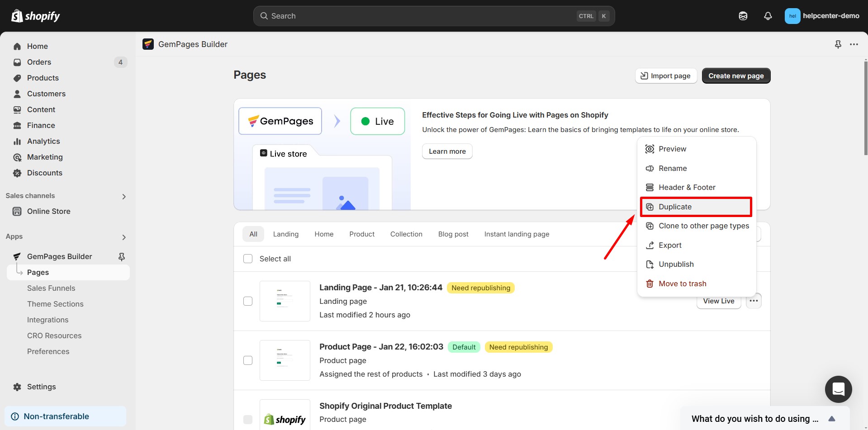Expand the Apps section chevron
This screenshot has height=430, width=868.
124,237
